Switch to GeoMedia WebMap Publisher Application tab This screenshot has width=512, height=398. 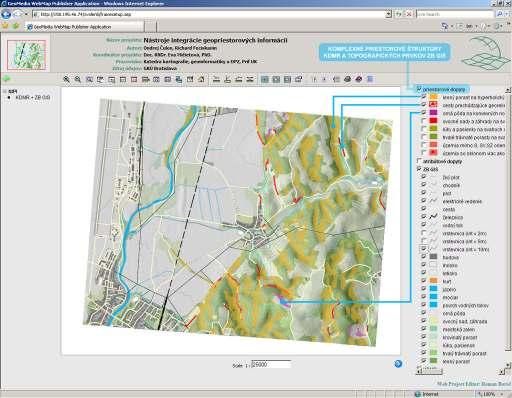click(x=85, y=27)
